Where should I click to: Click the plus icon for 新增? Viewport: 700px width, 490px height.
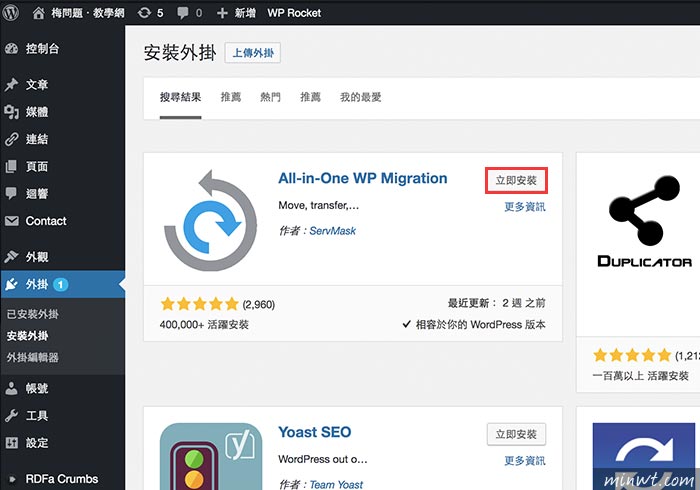(x=222, y=13)
